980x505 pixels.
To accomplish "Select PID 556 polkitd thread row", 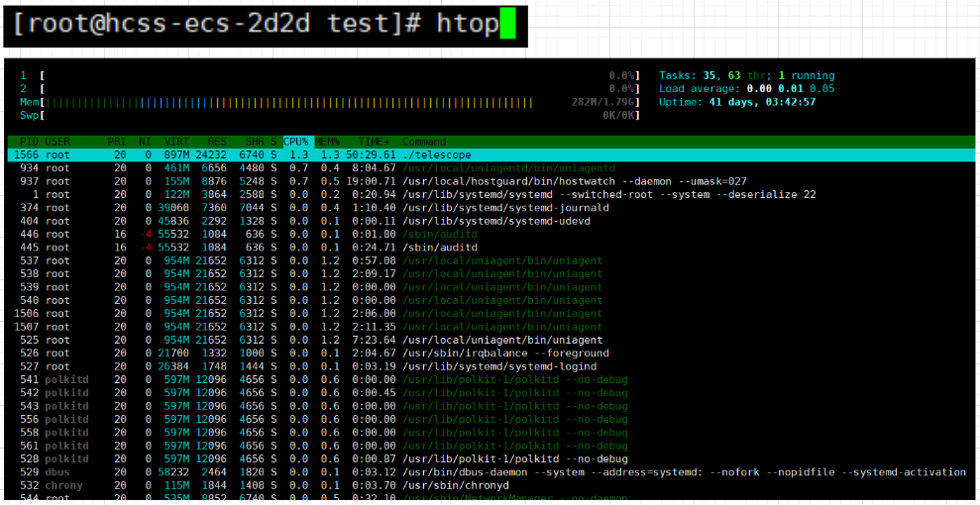I will (x=491, y=419).
